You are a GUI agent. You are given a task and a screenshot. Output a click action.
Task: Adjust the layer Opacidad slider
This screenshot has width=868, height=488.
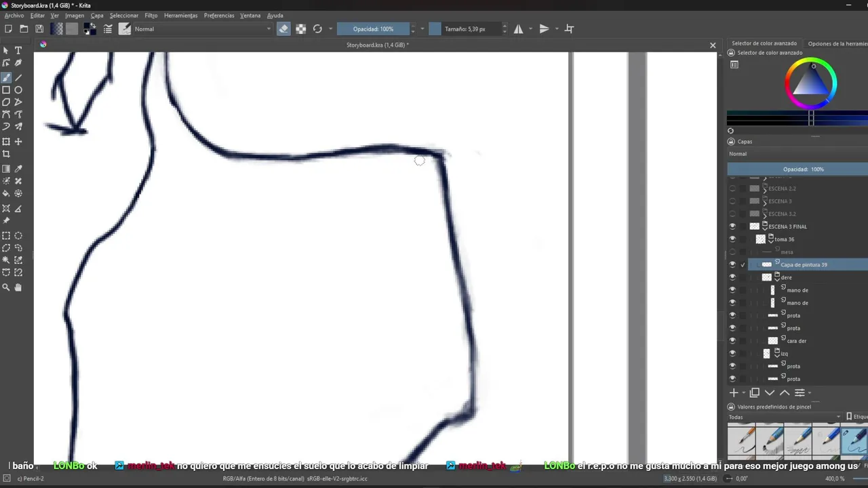point(797,169)
